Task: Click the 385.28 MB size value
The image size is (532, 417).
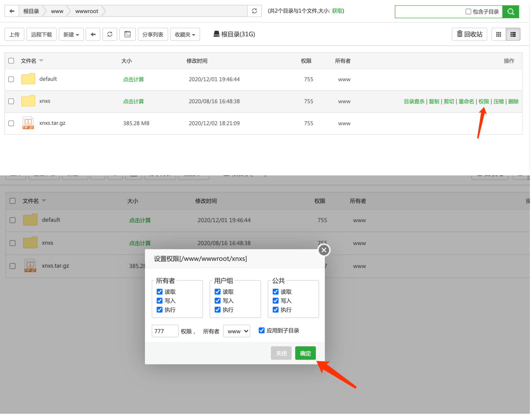Action: pyautogui.click(x=137, y=124)
